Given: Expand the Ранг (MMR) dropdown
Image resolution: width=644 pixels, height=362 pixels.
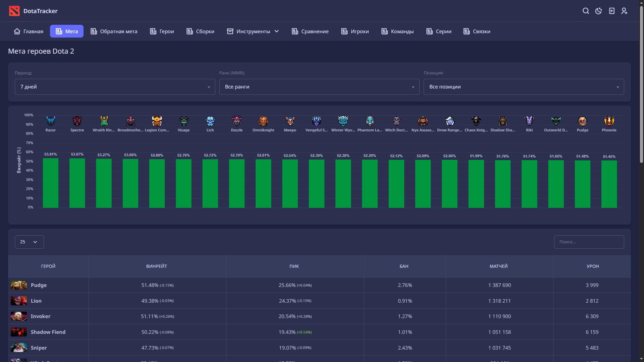Looking at the screenshot, I should click(x=319, y=87).
